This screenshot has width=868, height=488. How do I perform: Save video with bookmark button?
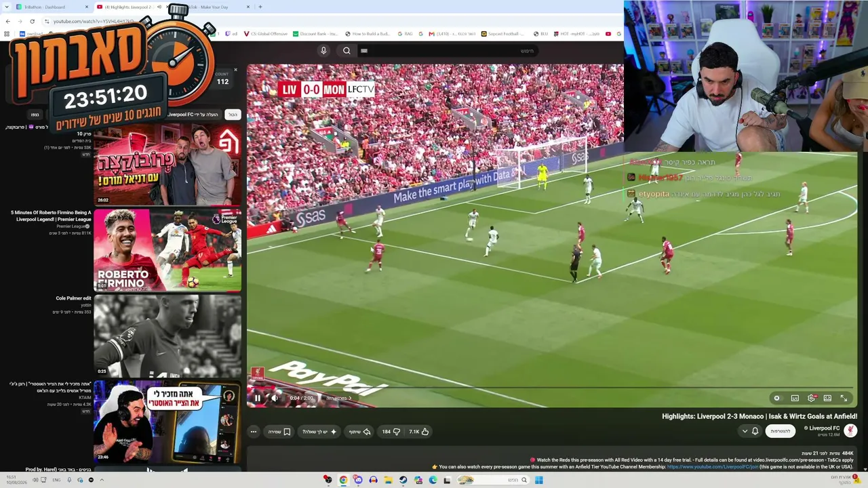click(279, 432)
